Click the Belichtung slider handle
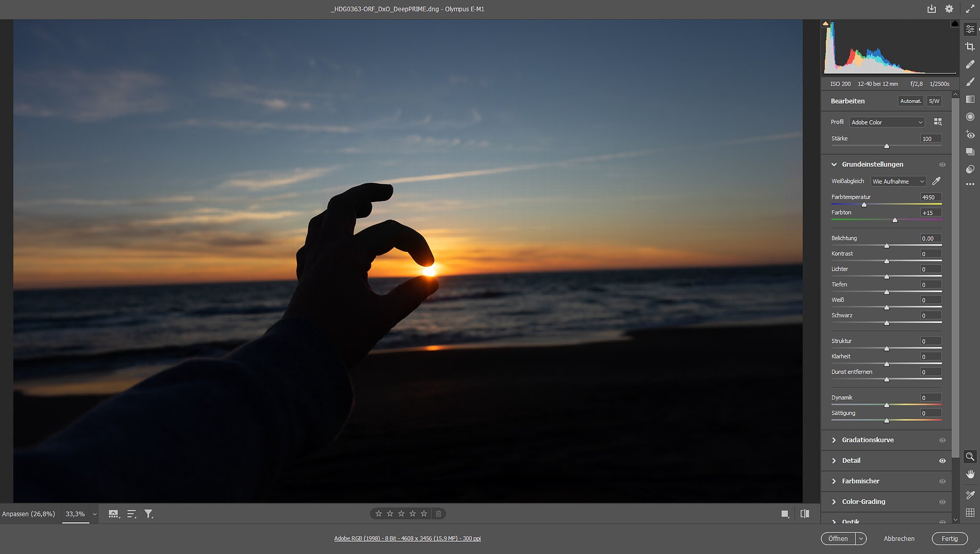The height and width of the screenshot is (554, 980). pyautogui.click(x=886, y=246)
